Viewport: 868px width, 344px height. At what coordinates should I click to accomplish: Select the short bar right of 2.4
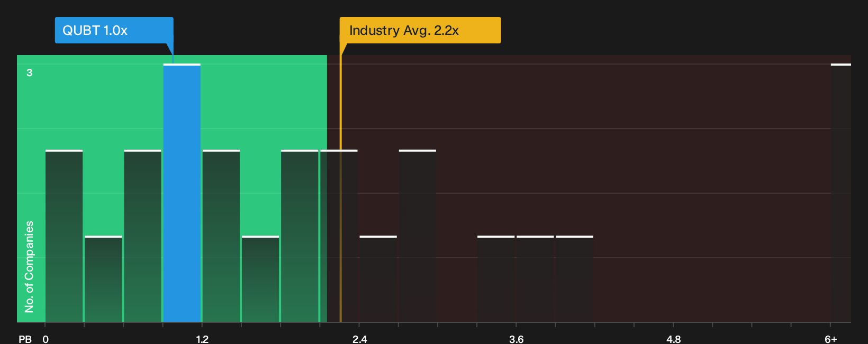378,279
